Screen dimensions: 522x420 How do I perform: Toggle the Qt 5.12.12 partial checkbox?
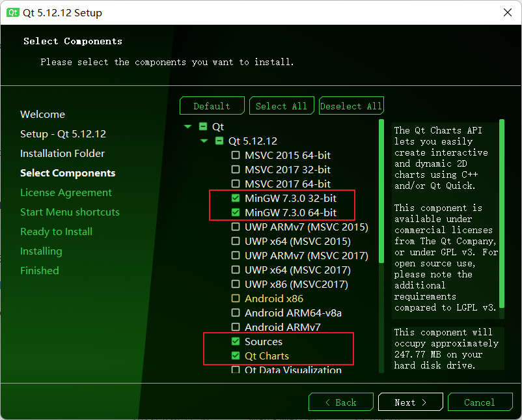[219, 141]
